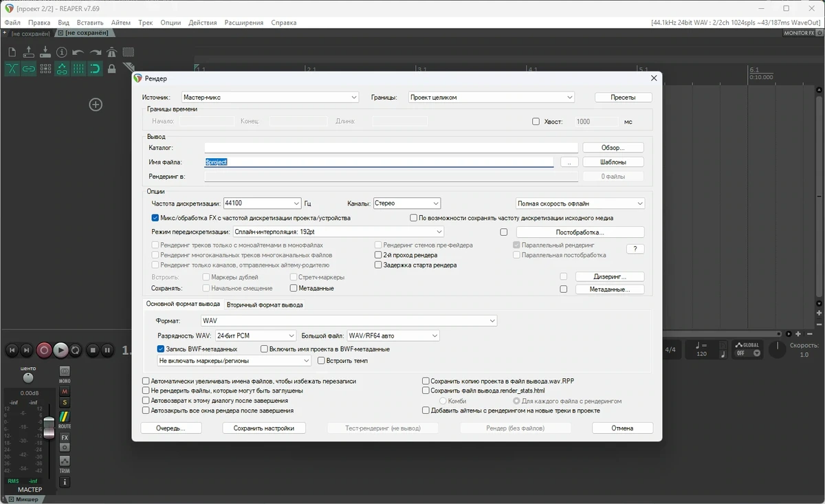Toggle the metronome toolbar icon
This screenshot has width=825, height=504.
pyautogui.click(x=111, y=52)
